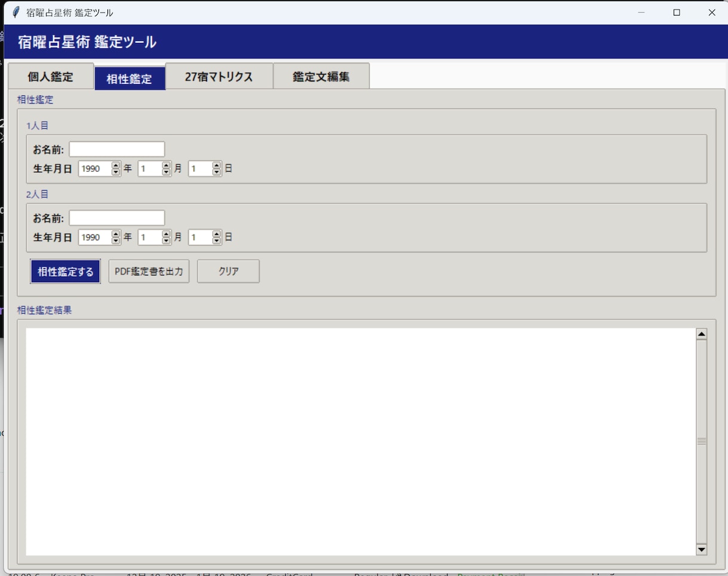
Task: Select the 相性鑑定 tab
Action: click(x=129, y=78)
